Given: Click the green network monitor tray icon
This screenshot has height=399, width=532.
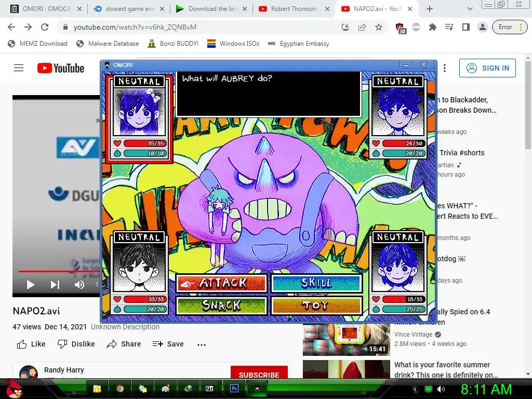Looking at the screenshot, I should (x=429, y=389).
